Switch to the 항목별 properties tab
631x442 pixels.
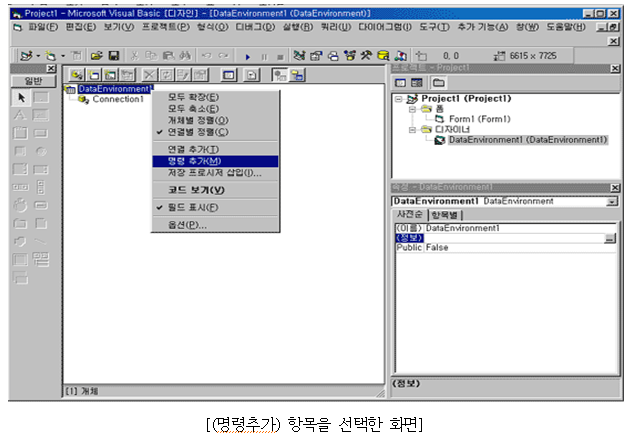tap(445, 215)
